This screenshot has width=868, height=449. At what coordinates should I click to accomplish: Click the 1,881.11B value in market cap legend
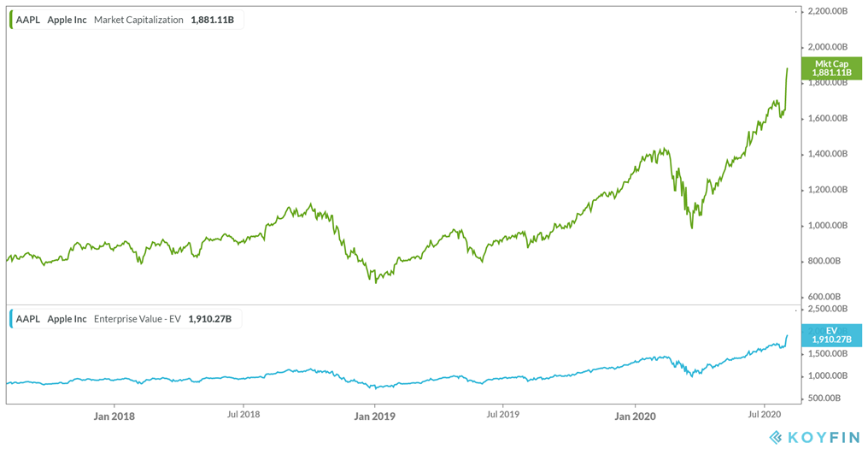click(212, 20)
